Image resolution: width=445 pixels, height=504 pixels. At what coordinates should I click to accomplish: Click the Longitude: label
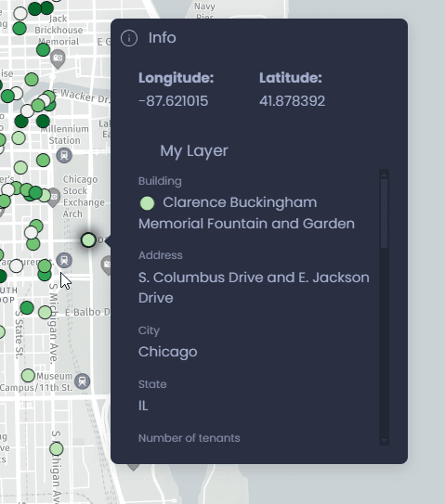click(176, 78)
